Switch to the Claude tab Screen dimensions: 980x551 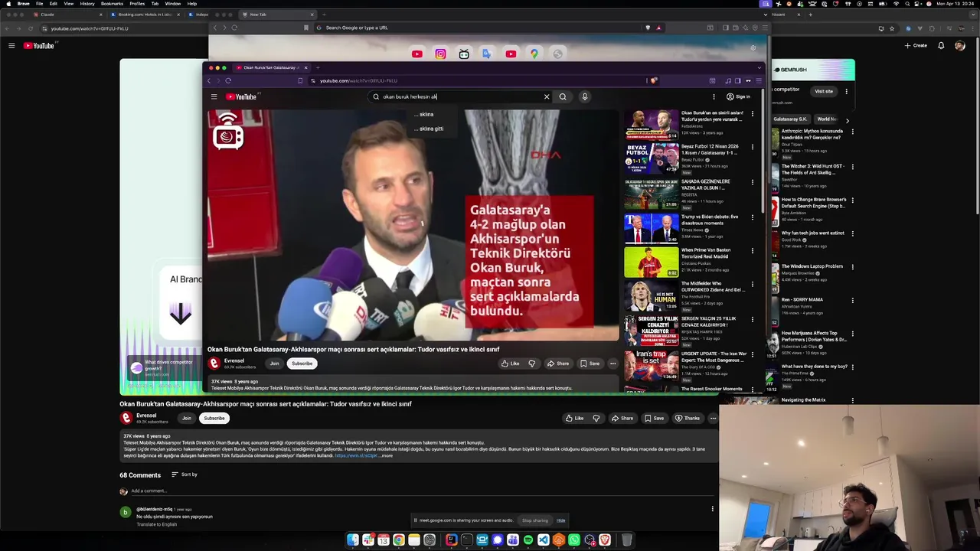point(69,15)
